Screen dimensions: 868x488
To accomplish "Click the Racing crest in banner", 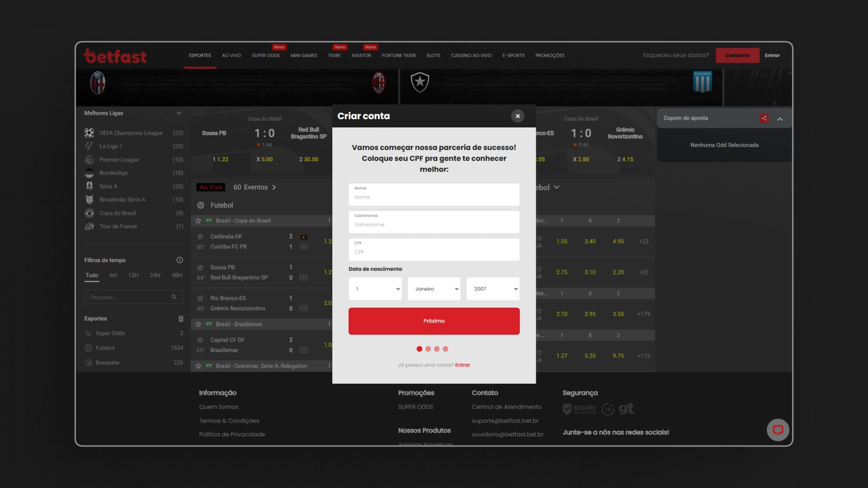I will (x=703, y=82).
